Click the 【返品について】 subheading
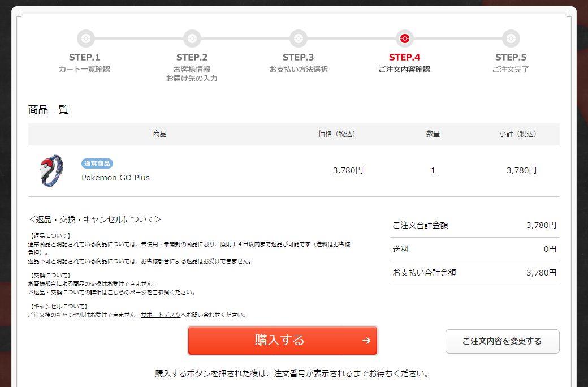This screenshot has height=387, width=588. tap(50, 236)
